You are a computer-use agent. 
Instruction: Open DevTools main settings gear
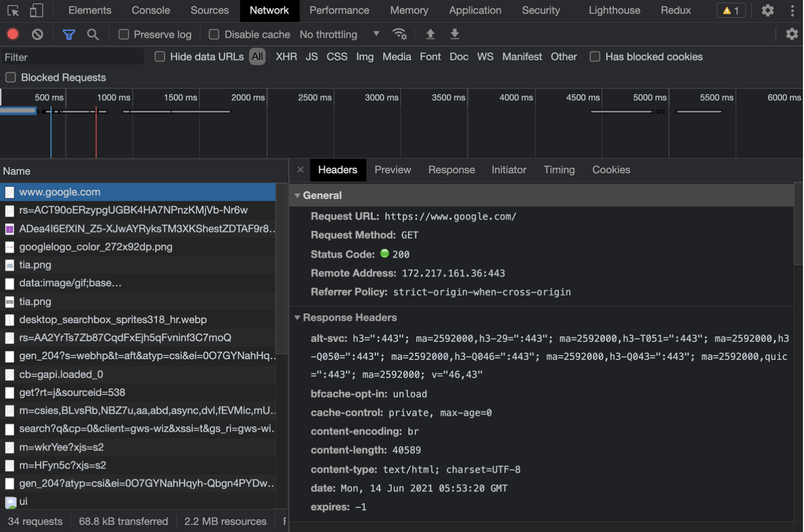(x=767, y=10)
